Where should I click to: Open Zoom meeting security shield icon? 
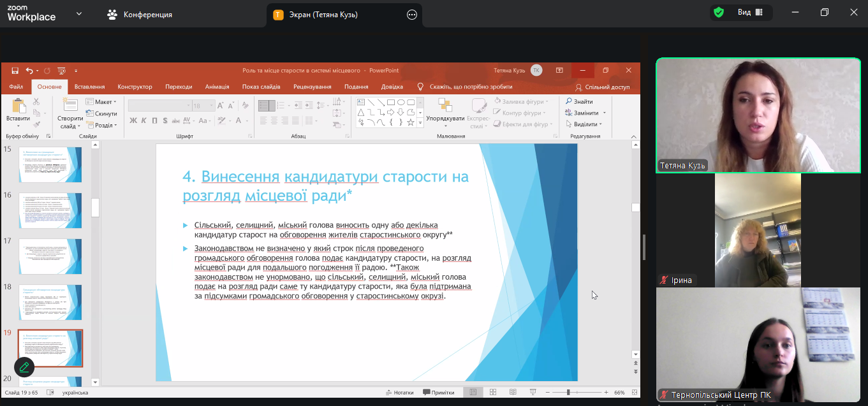coord(719,13)
